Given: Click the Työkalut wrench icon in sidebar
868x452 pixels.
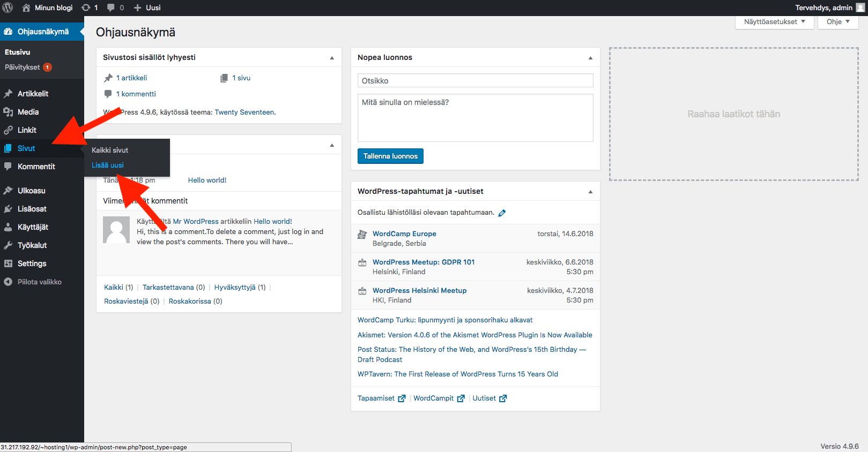Looking at the screenshot, I should pos(8,245).
